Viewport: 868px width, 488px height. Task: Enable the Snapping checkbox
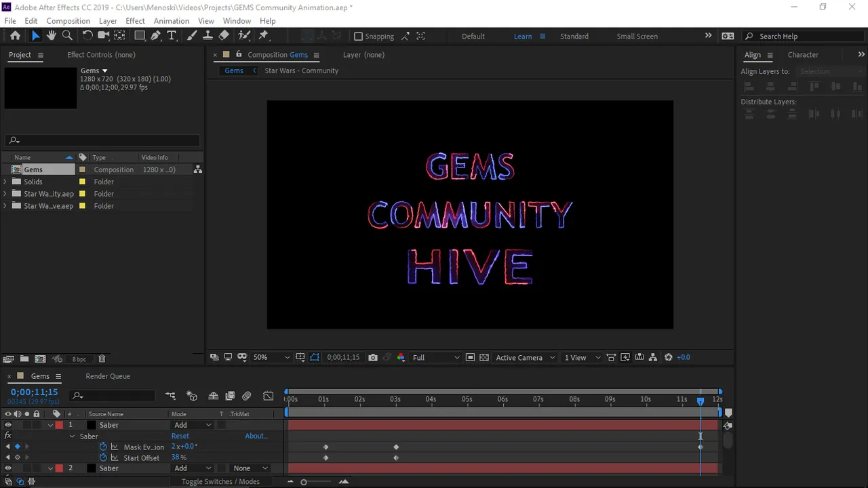[359, 36]
